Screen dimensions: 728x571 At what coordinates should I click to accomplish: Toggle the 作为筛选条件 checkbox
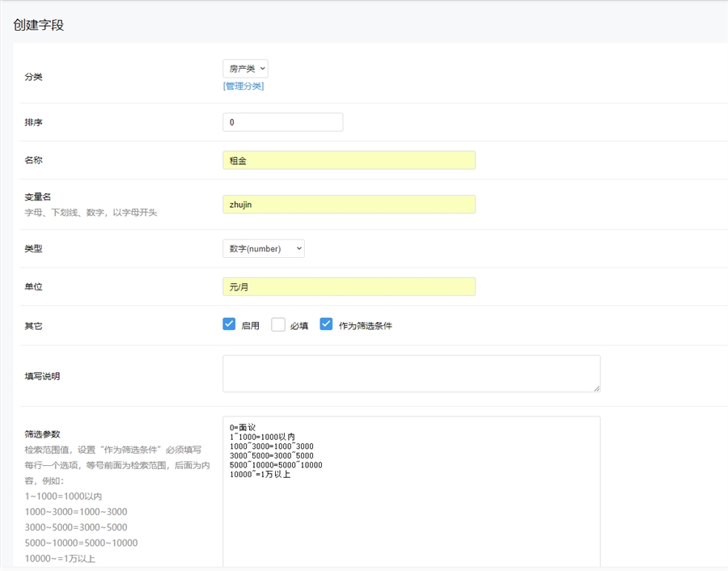click(326, 324)
